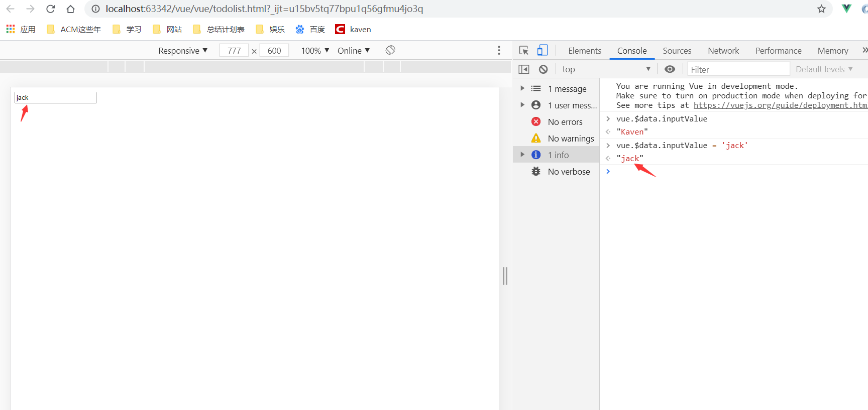Viewport: 868px width, 410px height.
Task: Click the rotate viewport icon
Action: (390, 50)
